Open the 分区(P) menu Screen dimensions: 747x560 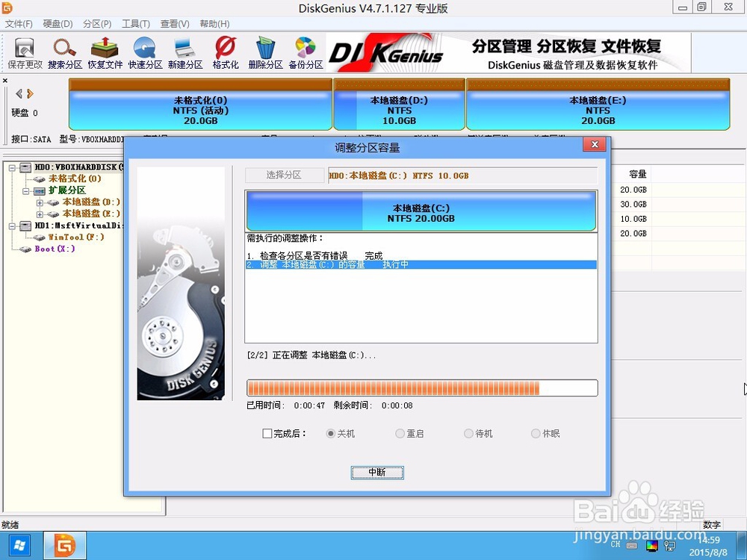[x=97, y=24]
